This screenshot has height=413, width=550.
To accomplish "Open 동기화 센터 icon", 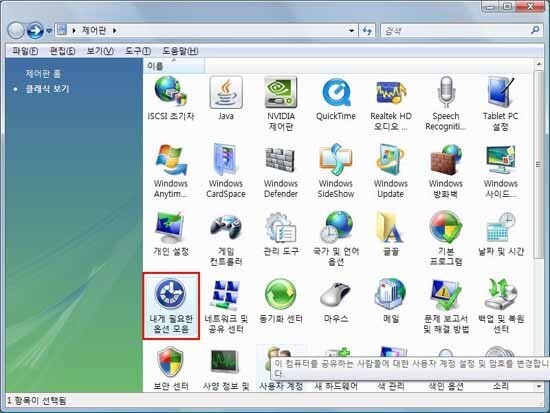I will [x=281, y=301].
